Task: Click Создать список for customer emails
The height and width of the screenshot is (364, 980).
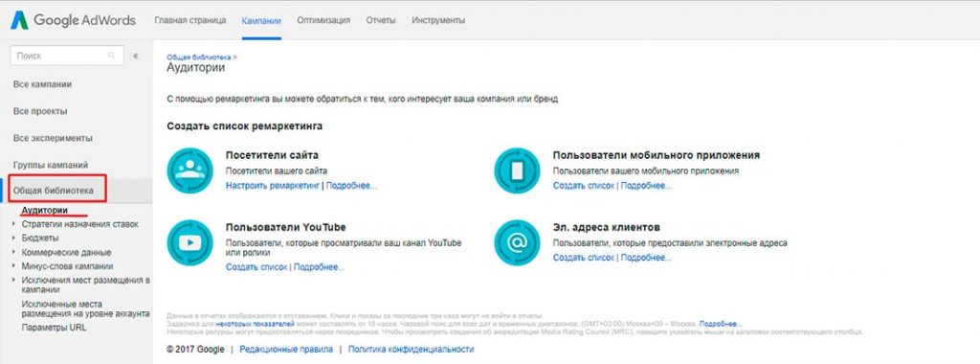Action: tap(584, 257)
